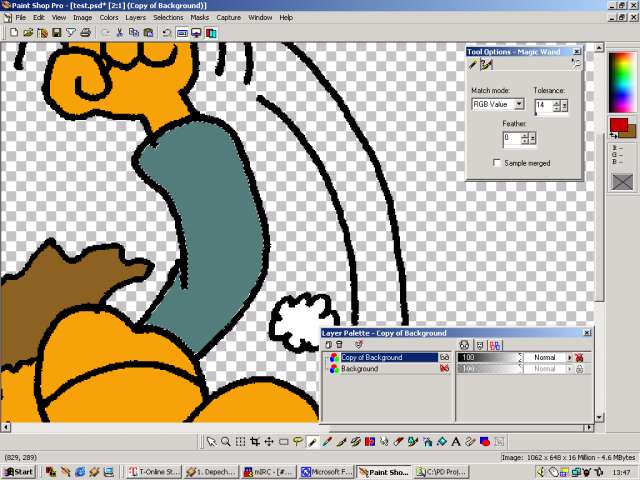Create new layer in Layer Palette

click(328, 345)
